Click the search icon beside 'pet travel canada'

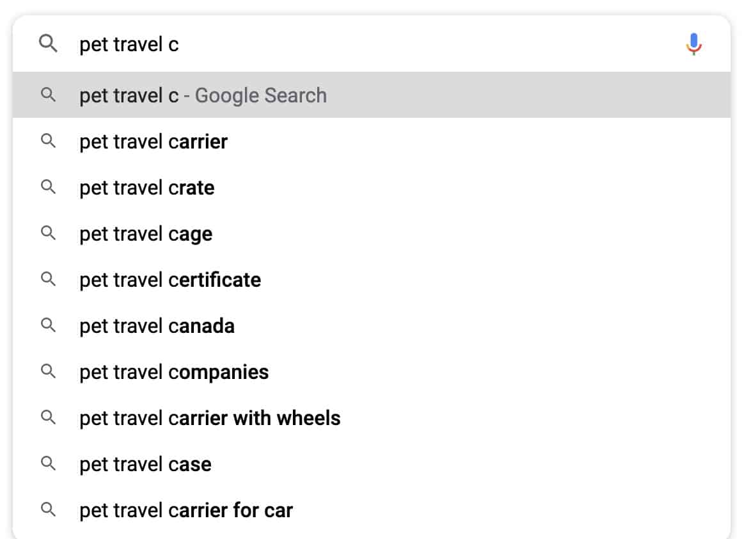tap(48, 326)
